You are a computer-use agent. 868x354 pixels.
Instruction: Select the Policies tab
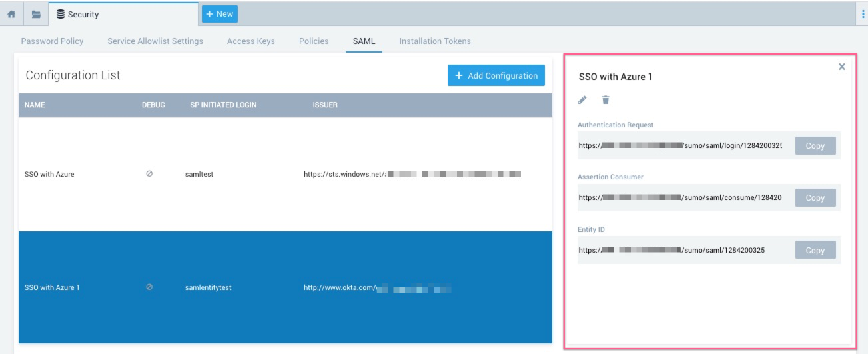[314, 41]
